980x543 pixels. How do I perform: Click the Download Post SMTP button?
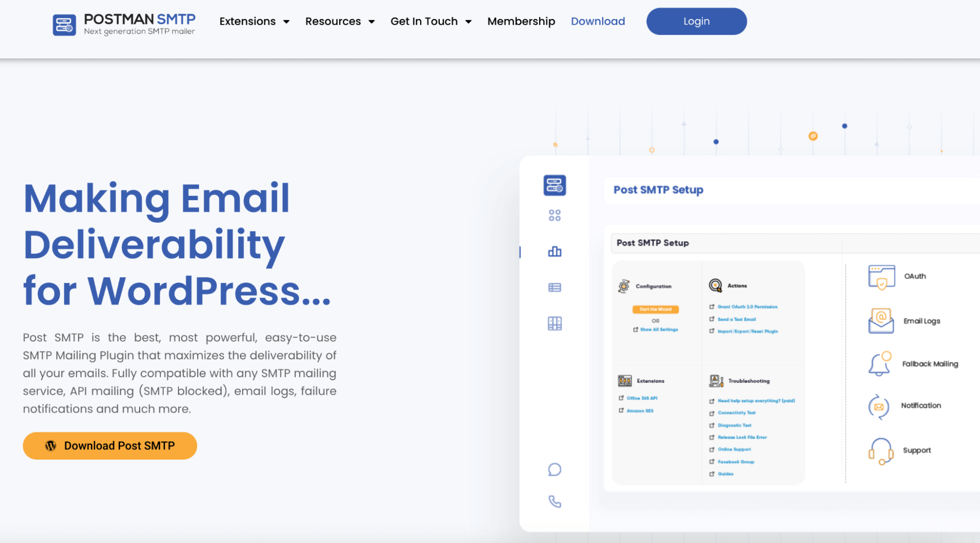coord(109,445)
